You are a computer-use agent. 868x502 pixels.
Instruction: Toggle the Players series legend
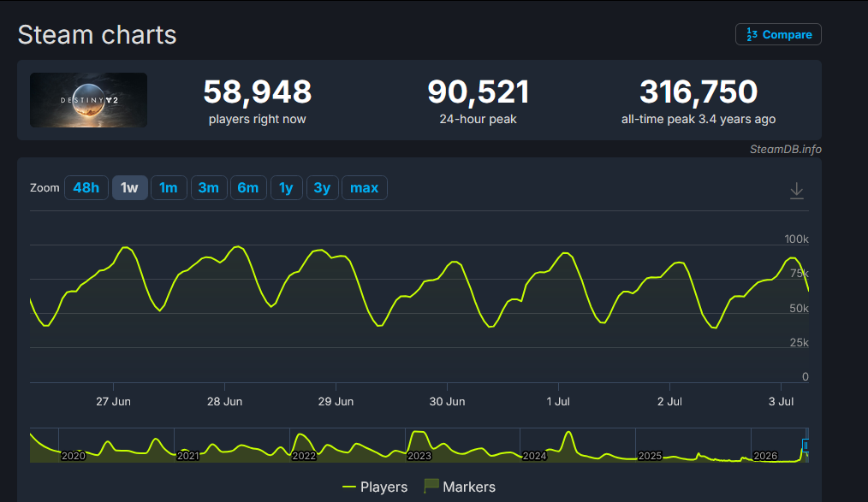(375, 487)
